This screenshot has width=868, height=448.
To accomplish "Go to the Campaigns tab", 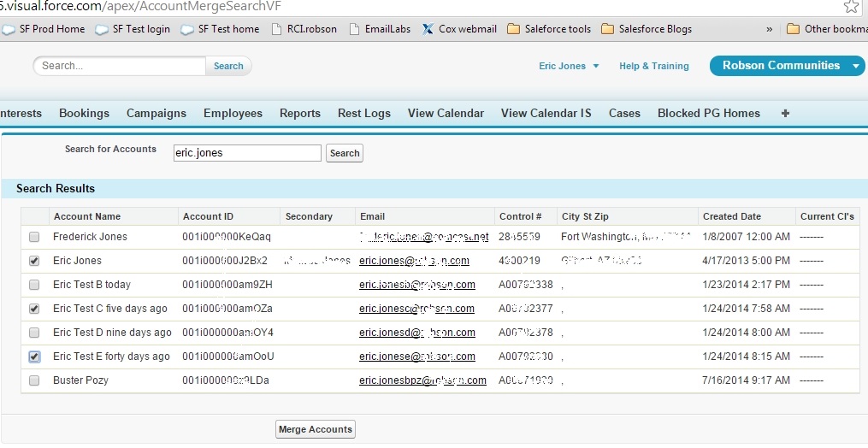I will (156, 113).
